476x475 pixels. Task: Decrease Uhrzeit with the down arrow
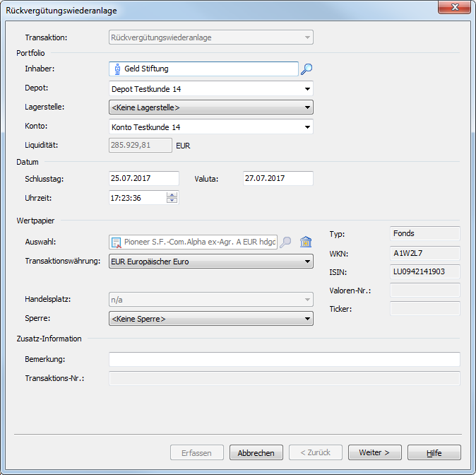click(x=172, y=201)
